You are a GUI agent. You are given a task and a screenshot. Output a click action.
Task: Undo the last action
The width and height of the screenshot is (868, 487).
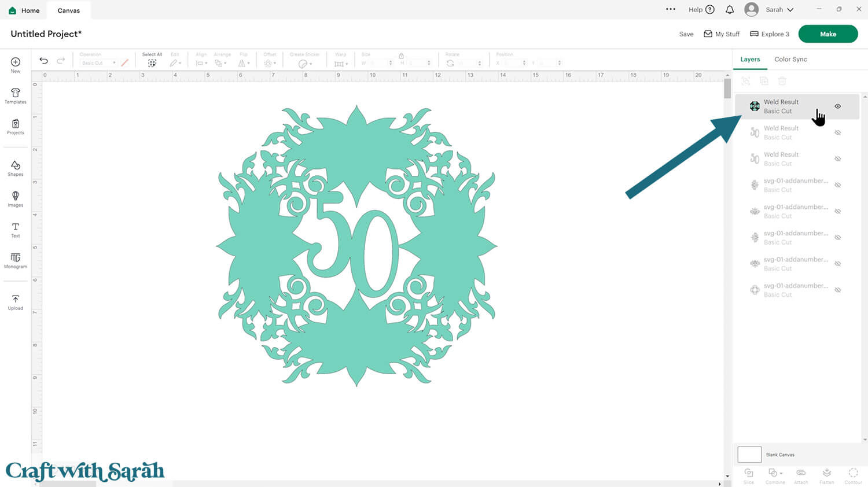pyautogui.click(x=43, y=61)
